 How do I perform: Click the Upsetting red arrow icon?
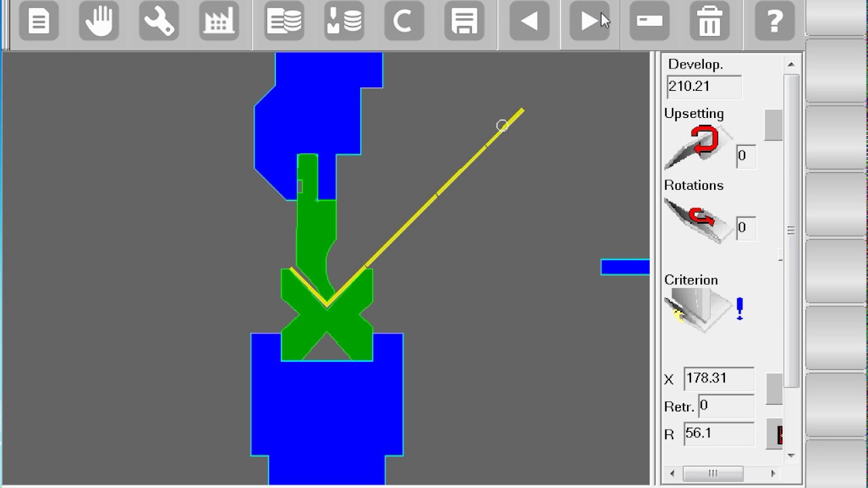click(698, 147)
